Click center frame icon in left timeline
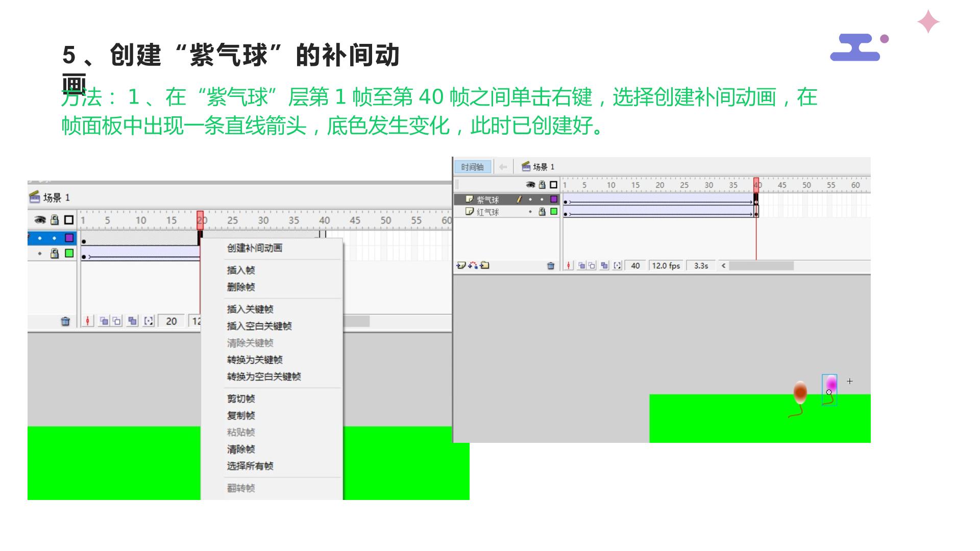The height and width of the screenshot is (551, 980). pos(88,321)
